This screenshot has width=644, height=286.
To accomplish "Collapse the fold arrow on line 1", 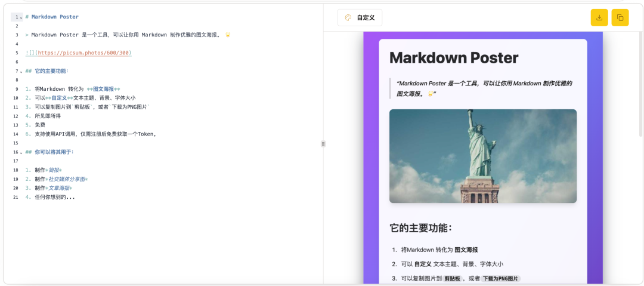I will point(21,17).
